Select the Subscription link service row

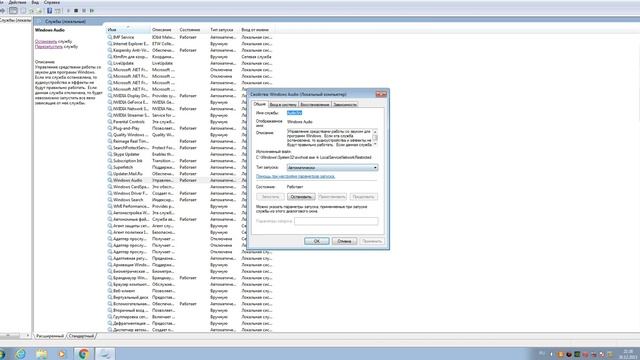click(x=176, y=161)
